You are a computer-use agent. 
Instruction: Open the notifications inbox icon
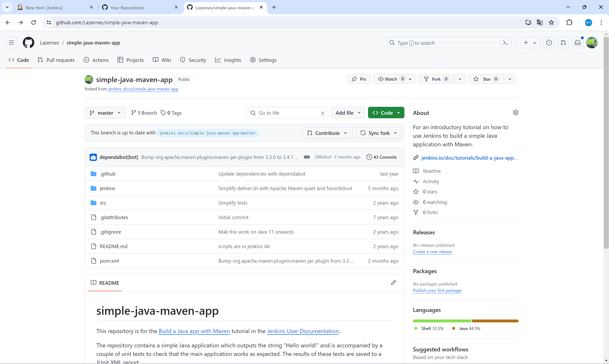pyautogui.click(x=577, y=43)
